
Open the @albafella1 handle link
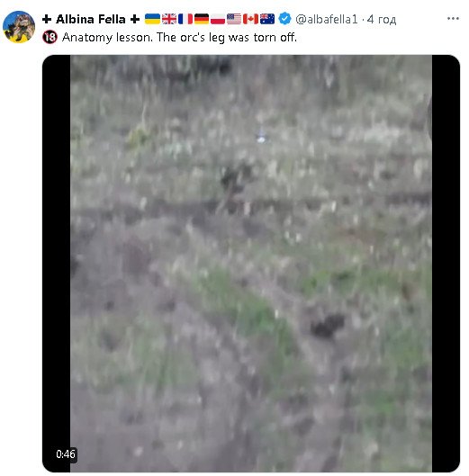click(x=327, y=20)
